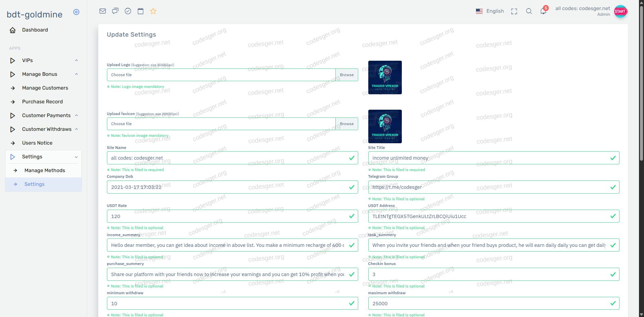Click the check-circle tasks icon
The image size is (644, 317).
pos(128,11)
